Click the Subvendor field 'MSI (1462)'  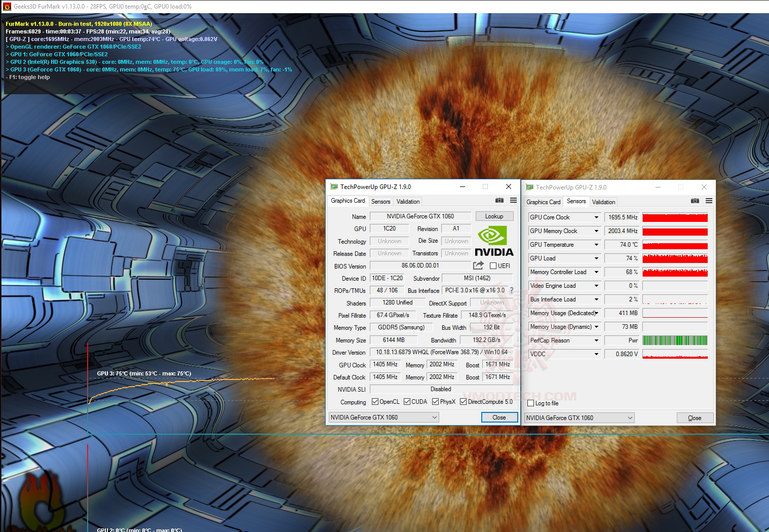tap(477, 278)
